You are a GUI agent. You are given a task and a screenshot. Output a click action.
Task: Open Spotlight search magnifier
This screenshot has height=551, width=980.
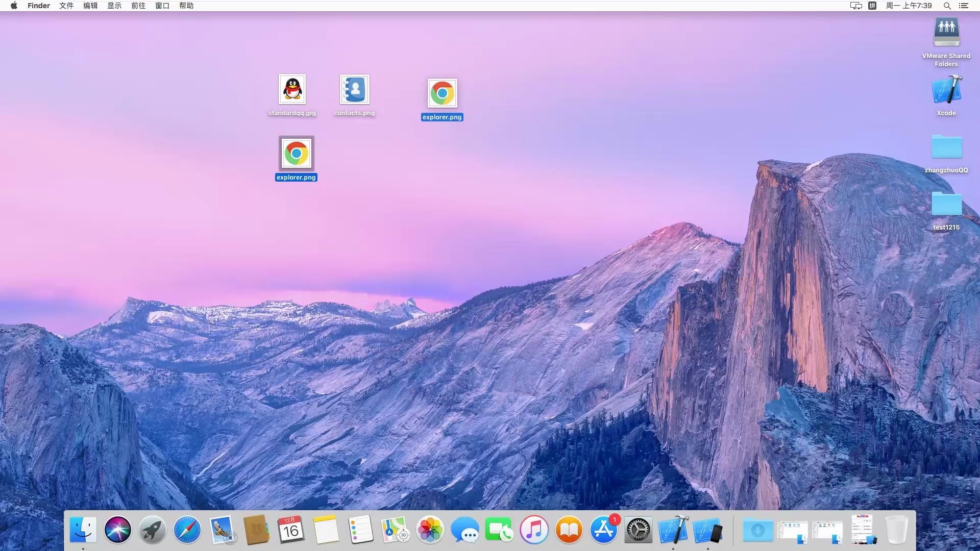(947, 6)
